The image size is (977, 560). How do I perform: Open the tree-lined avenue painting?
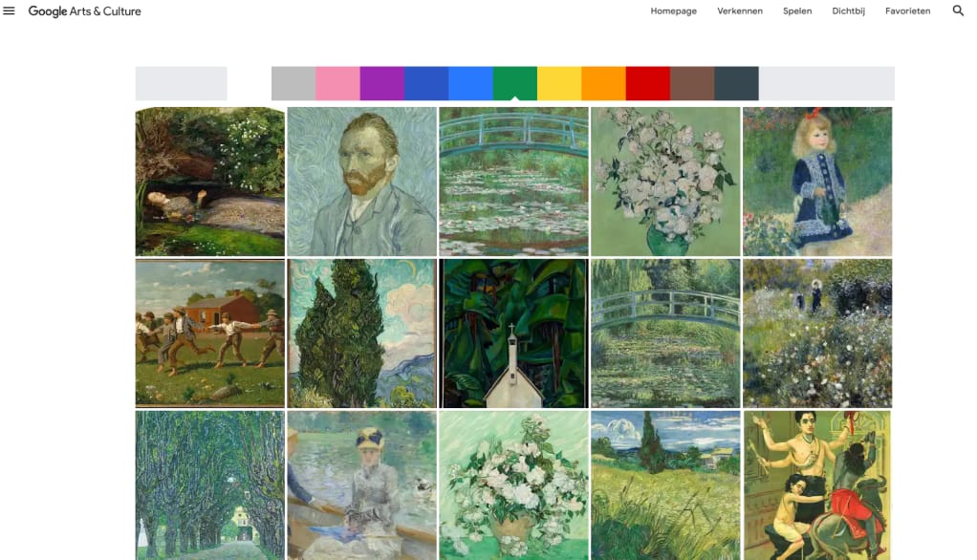(210, 485)
